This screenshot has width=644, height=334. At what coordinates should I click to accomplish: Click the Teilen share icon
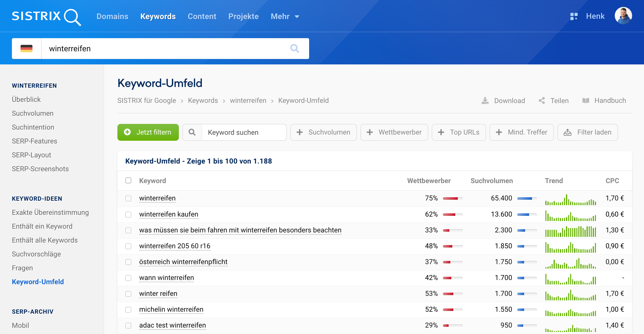pyautogui.click(x=542, y=101)
